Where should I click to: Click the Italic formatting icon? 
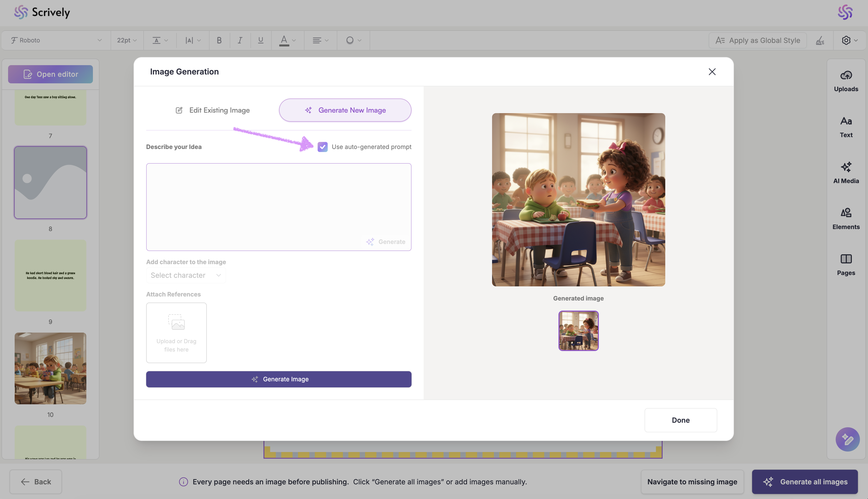(x=240, y=40)
